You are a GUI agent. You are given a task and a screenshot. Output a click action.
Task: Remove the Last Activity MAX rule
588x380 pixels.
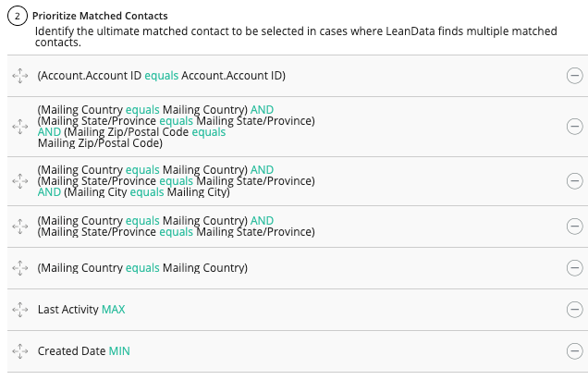coord(574,310)
